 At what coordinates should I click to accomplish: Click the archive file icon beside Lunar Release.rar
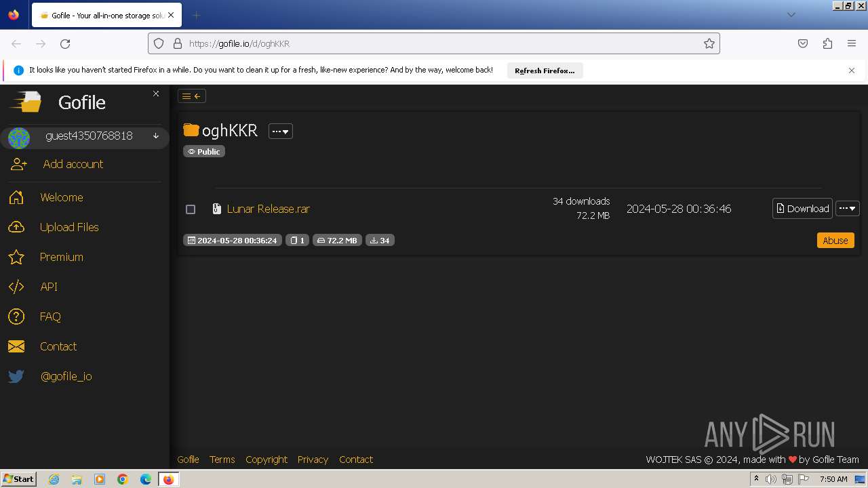coord(217,209)
